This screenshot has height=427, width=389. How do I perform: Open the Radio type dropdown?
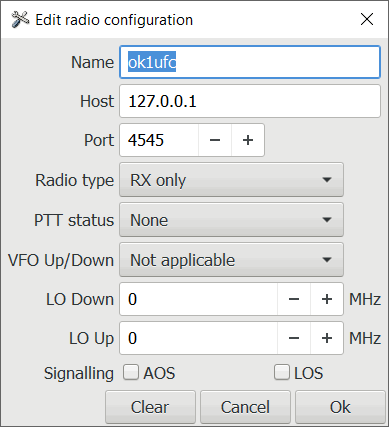(x=231, y=180)
